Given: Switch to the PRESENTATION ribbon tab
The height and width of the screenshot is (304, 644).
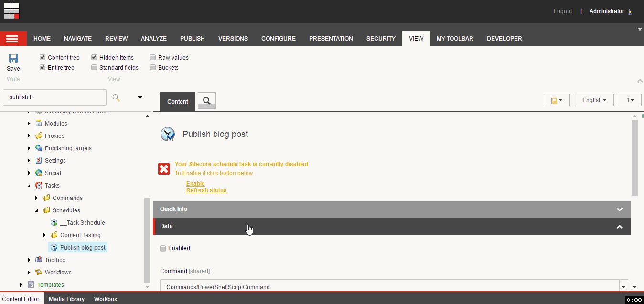Looking at the screenshot, I should point(331,39).
